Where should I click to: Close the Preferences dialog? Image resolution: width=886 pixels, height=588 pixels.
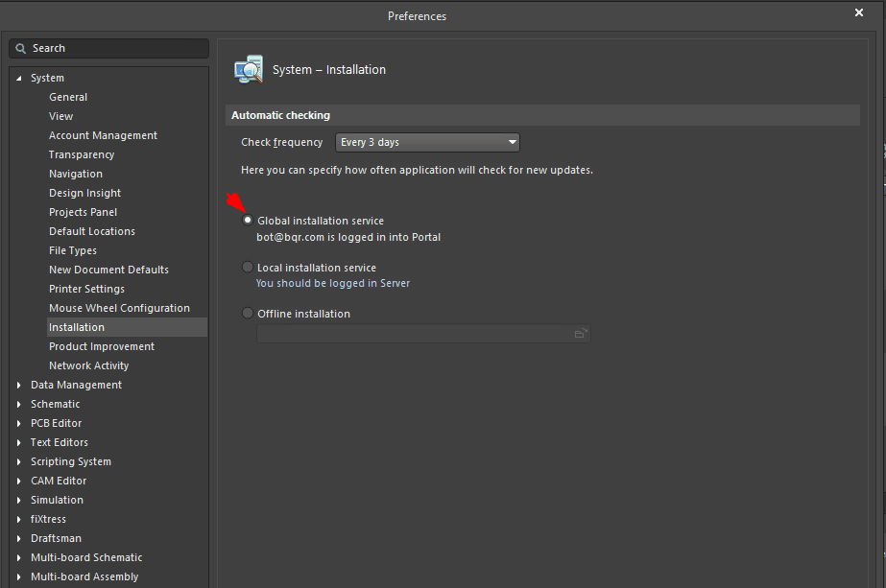pyautogui.click(x=858, y=12)
